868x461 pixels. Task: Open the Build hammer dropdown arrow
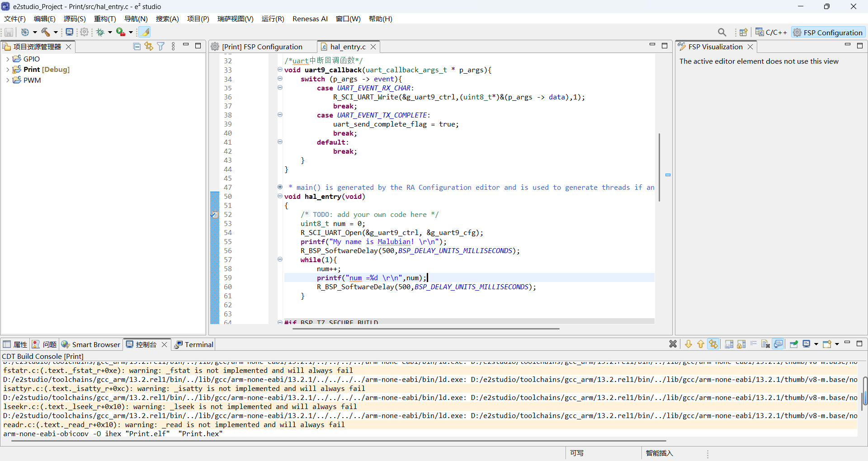point(56,32)
